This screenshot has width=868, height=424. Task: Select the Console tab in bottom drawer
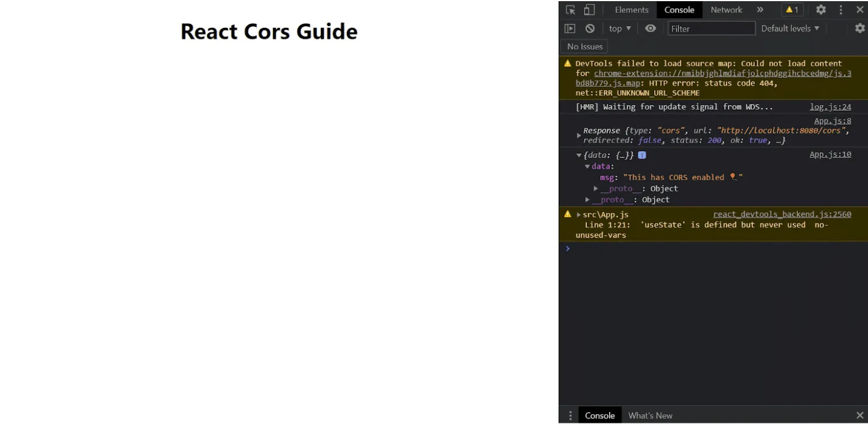600,415
